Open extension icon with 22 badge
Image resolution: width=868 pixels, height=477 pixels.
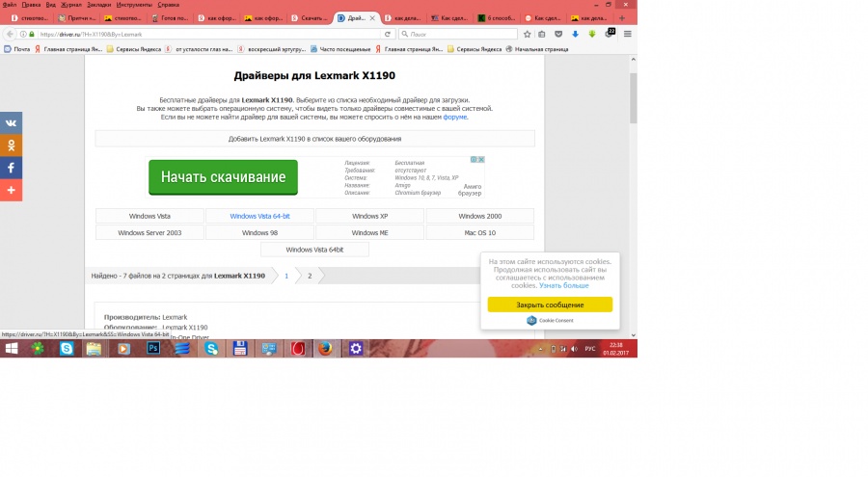point(610,33)
